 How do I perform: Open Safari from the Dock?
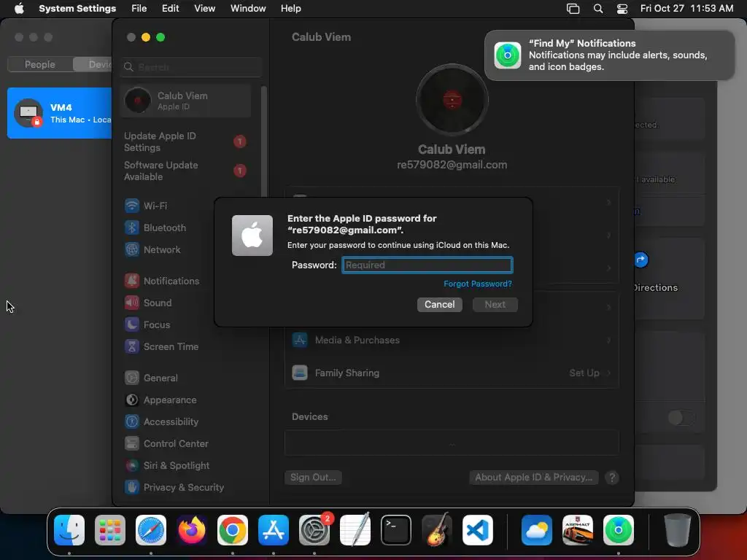(x=151, y=530)
